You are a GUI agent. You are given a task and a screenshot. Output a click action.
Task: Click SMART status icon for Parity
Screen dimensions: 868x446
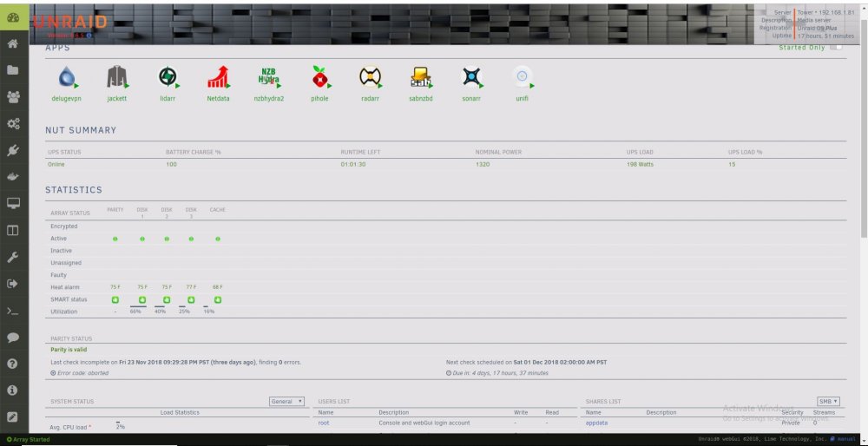[115, 300]
